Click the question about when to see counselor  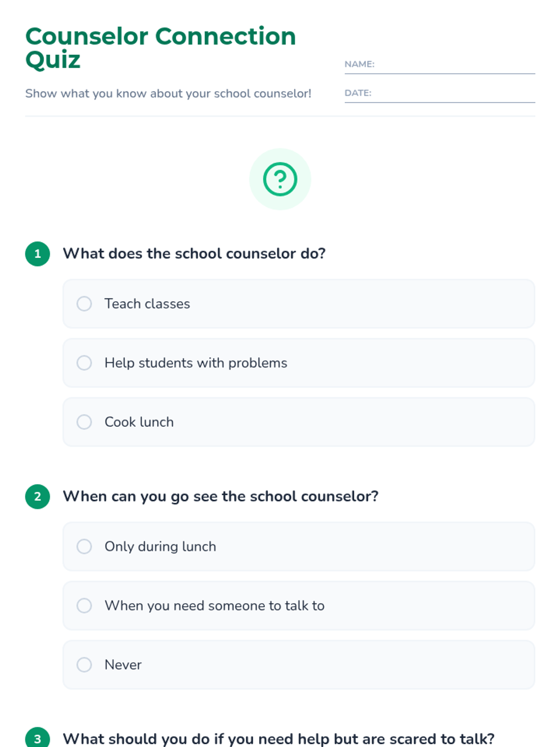(221, 496)
